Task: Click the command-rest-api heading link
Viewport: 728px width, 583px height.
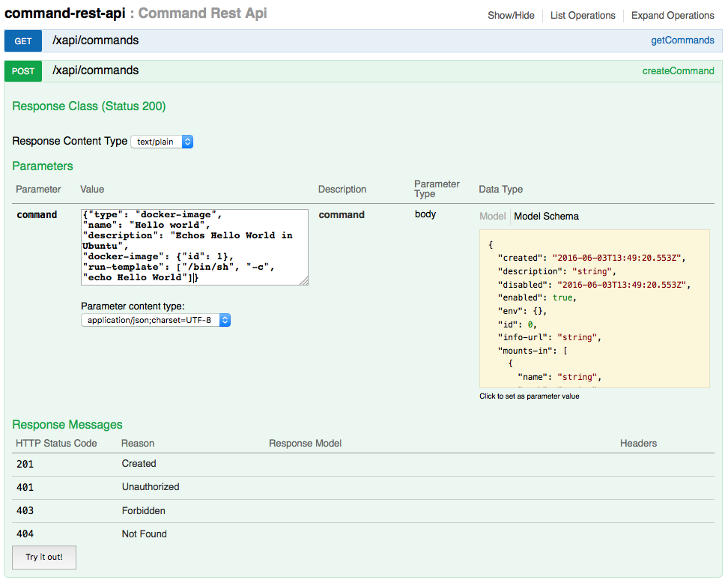Action: pyautogui.click(x=65, y=13)
